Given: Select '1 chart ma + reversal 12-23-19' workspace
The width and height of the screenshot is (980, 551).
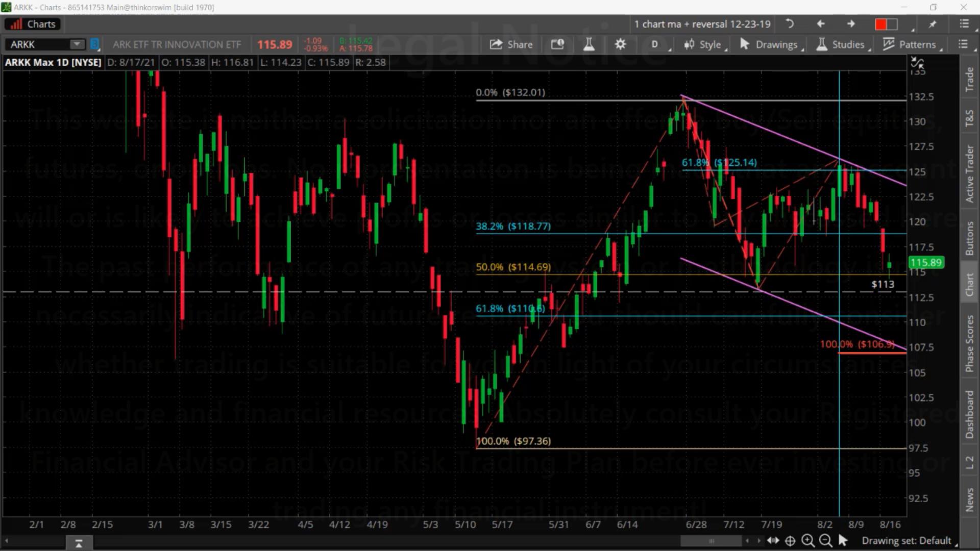Looking at the screenshot, I should pyautogui.click(x=702, y=24).
